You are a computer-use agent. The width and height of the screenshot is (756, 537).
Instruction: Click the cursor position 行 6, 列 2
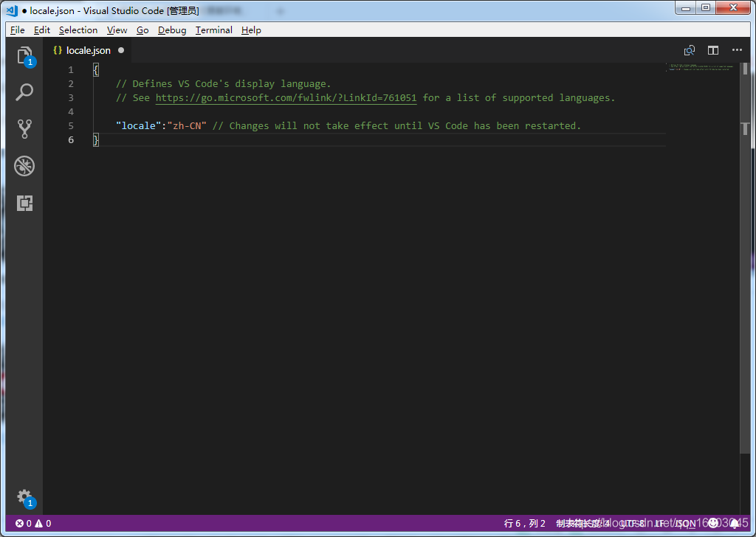[x=525, y=524]
